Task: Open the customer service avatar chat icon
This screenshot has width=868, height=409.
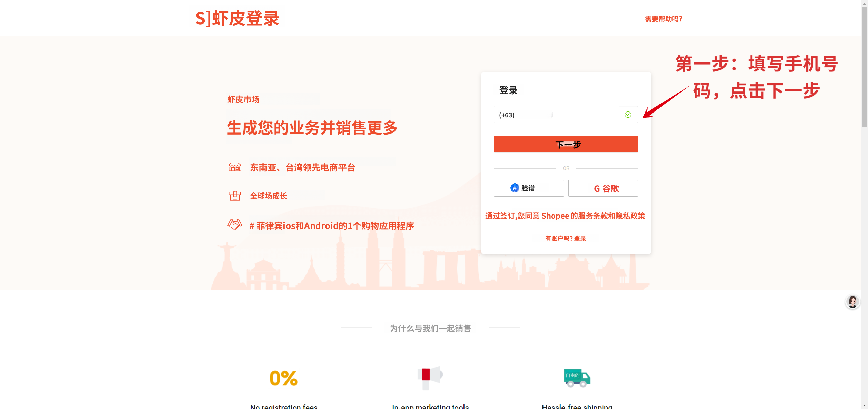Action: (852, 301)
